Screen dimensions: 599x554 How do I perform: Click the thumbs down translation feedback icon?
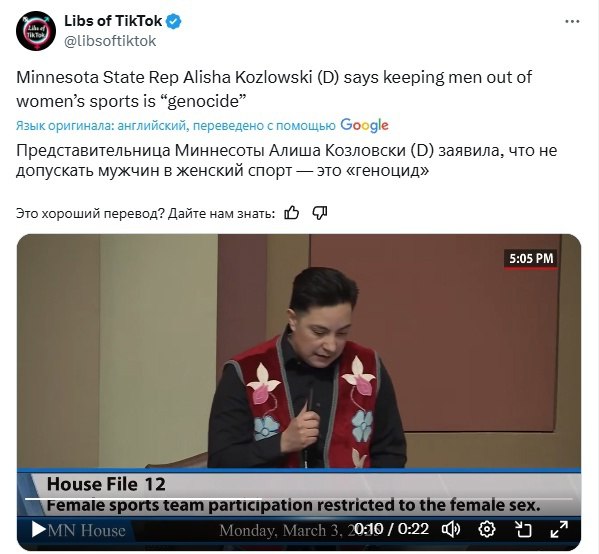[x=320, y=213]
